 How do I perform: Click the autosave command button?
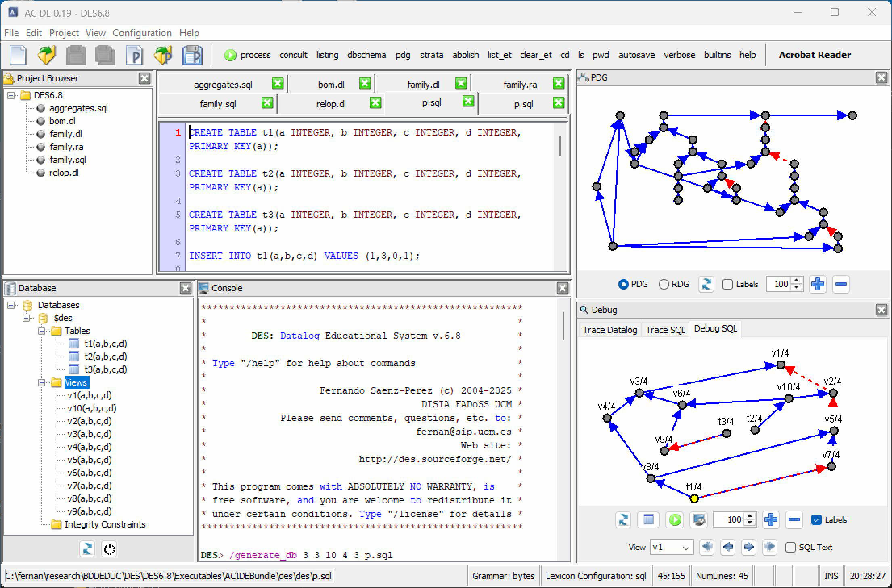point(637,55)
